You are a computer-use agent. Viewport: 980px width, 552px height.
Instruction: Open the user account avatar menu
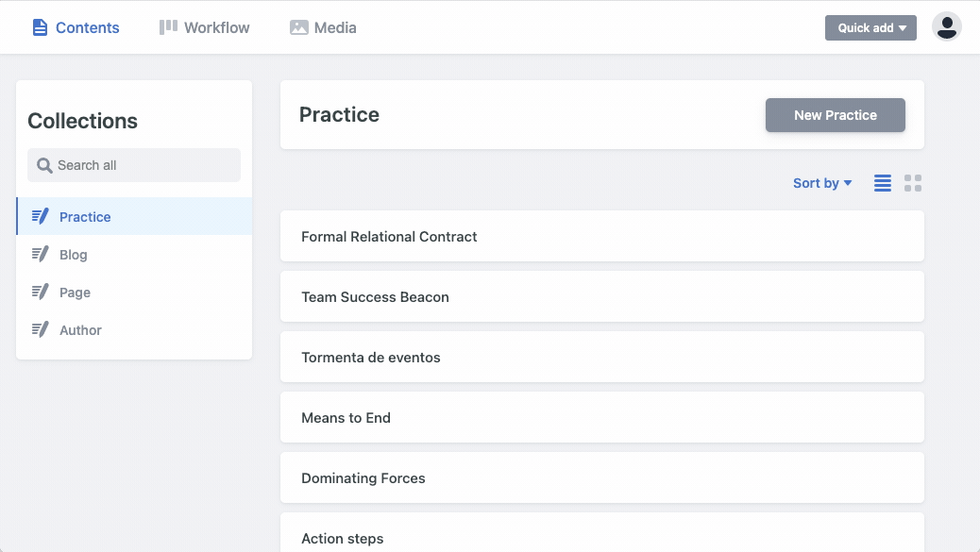tap(947, 27)
